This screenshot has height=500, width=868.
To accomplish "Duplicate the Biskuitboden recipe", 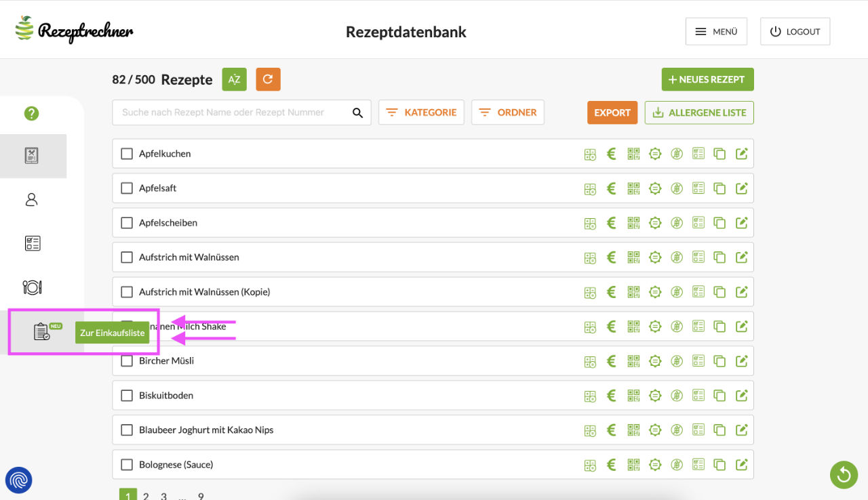I will click(x=719, y=395).
